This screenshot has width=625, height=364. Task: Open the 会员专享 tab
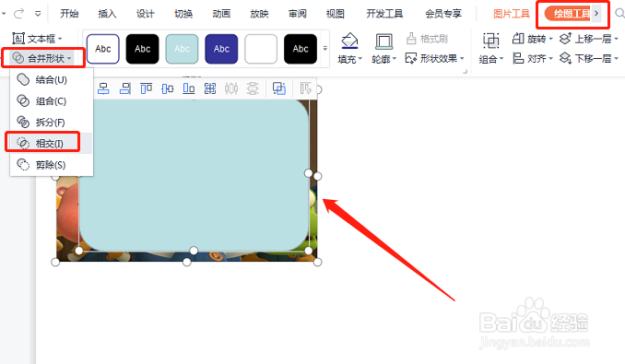point(443,14)
